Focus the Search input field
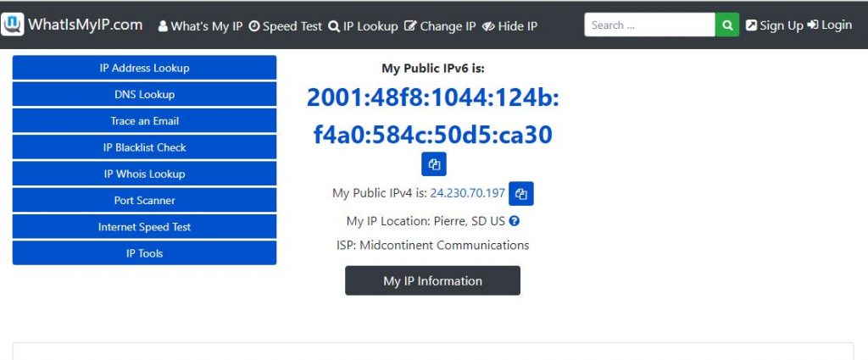 coord(649,25)
